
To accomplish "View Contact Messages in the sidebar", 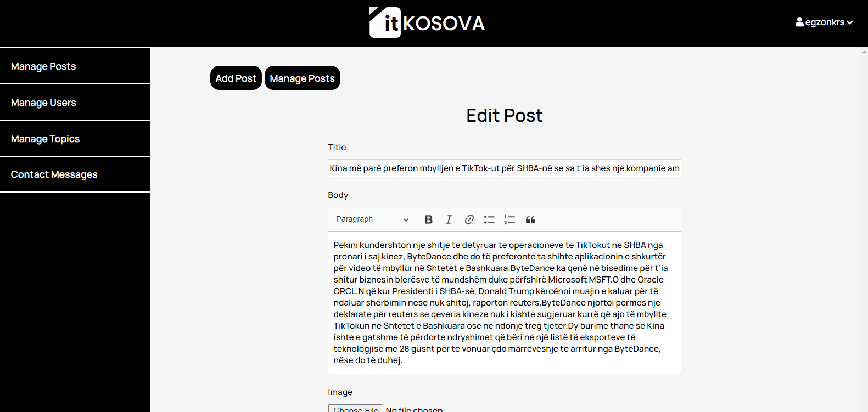I will (x=75, y=174).
